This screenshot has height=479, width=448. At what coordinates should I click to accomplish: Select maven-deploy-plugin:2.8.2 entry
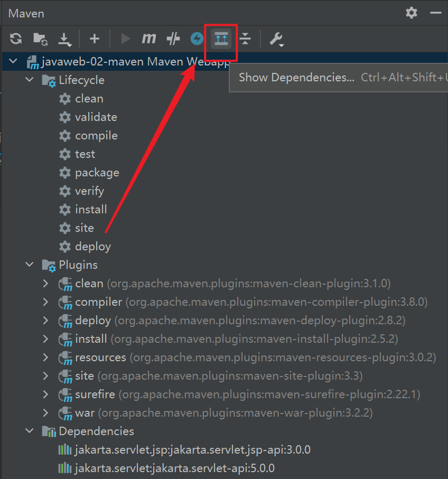coord(240,321)
